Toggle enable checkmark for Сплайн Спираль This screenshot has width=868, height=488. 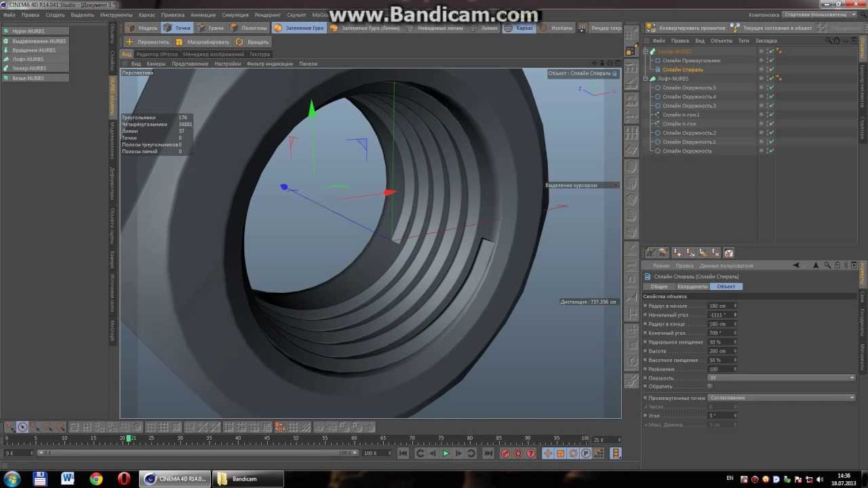[771, 70]
